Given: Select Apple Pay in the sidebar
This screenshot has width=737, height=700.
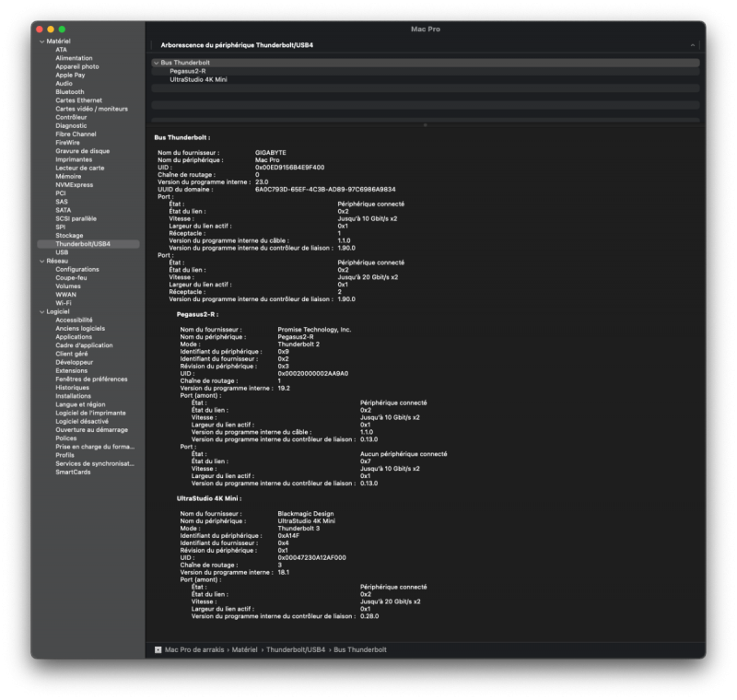Looking at the screenshot, I should click(x=70, y=76).
